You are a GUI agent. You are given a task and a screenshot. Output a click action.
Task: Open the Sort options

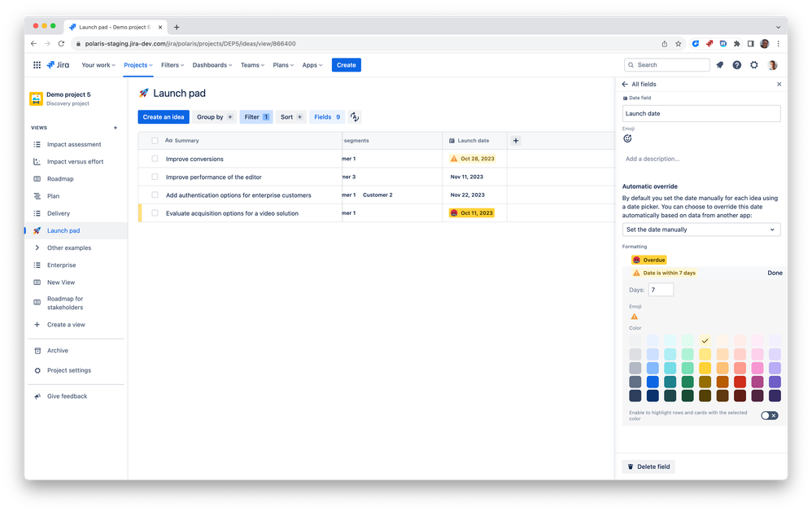click(291, 117)
